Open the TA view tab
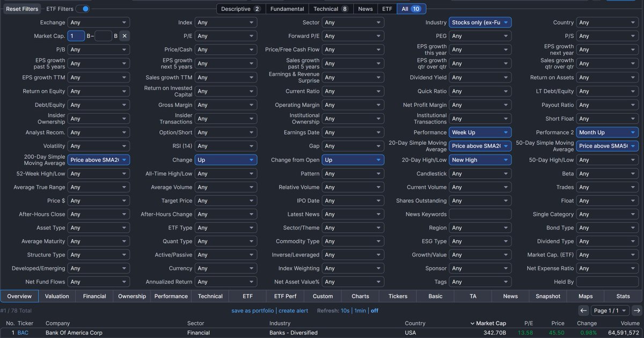The image size is (644, 338). [x=473, y=296]
